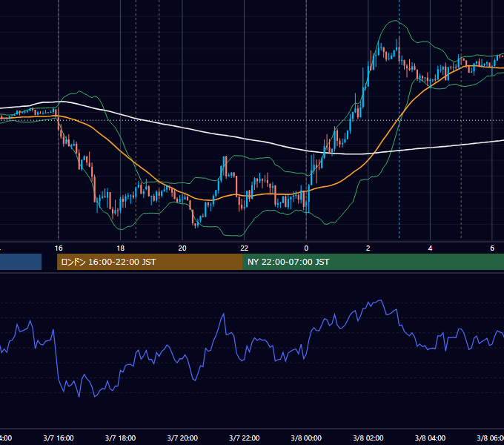This screenshot has height=445, width=504.
Task: Click the hour label 18 on upper axis
Action: 120,248
